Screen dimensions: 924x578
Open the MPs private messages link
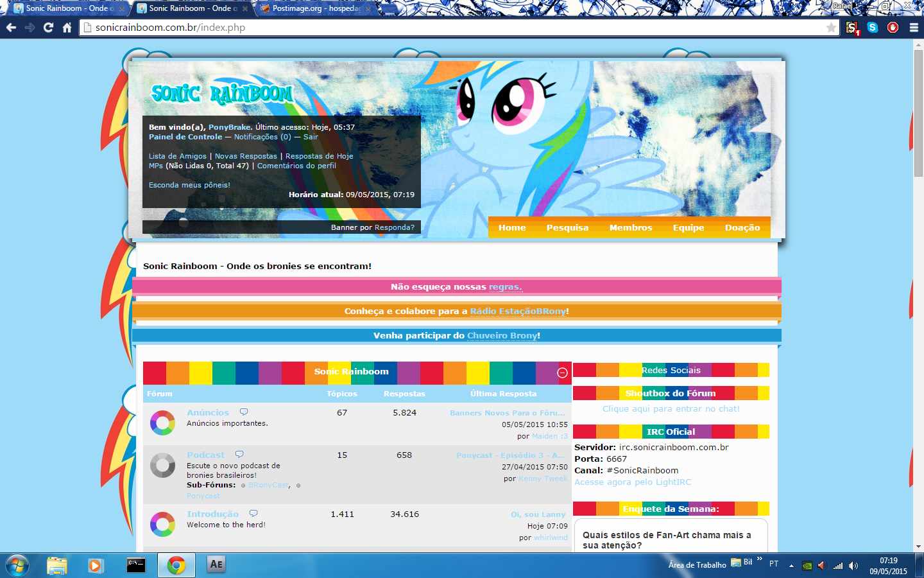click(156, 166)
